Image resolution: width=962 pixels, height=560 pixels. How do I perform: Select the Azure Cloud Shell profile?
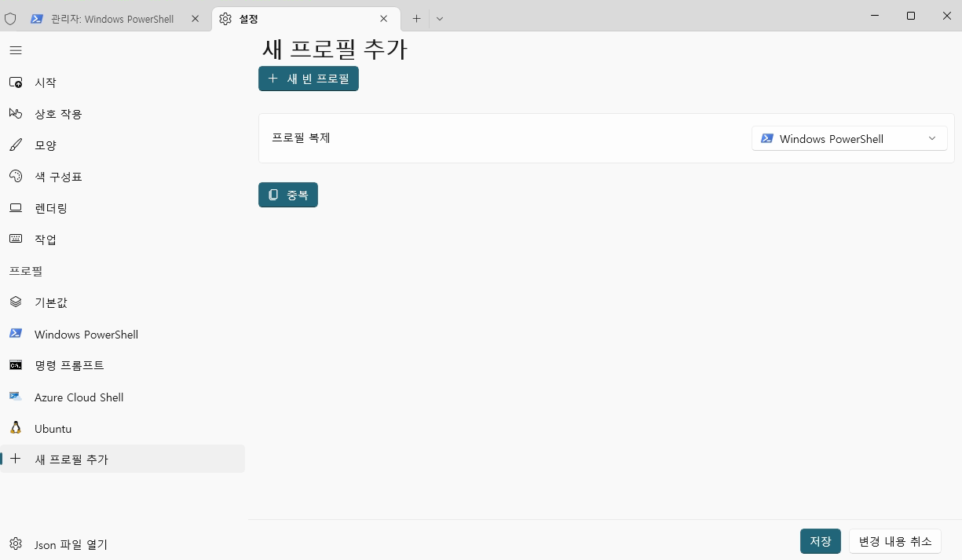point(123,397)
